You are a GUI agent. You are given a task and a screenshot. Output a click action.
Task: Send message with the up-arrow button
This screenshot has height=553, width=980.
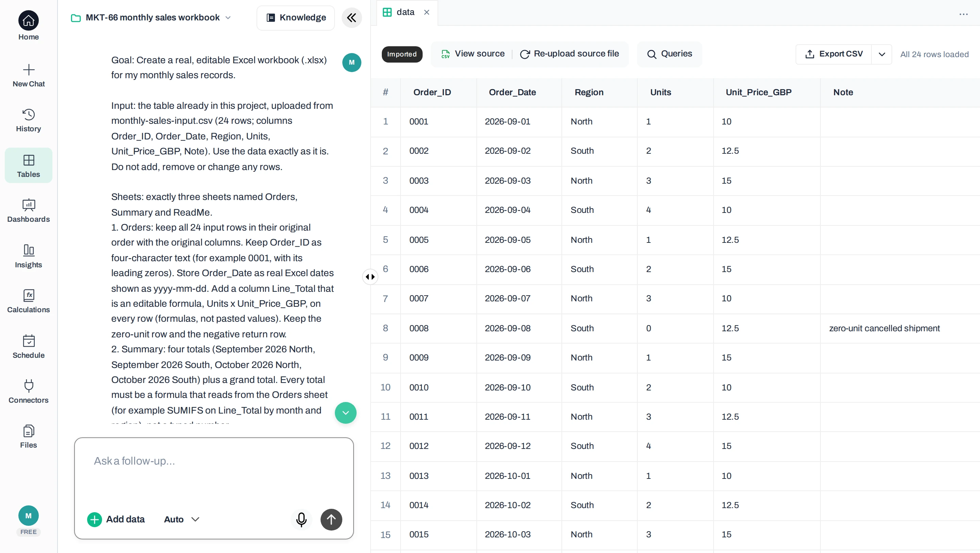[331, 519]
